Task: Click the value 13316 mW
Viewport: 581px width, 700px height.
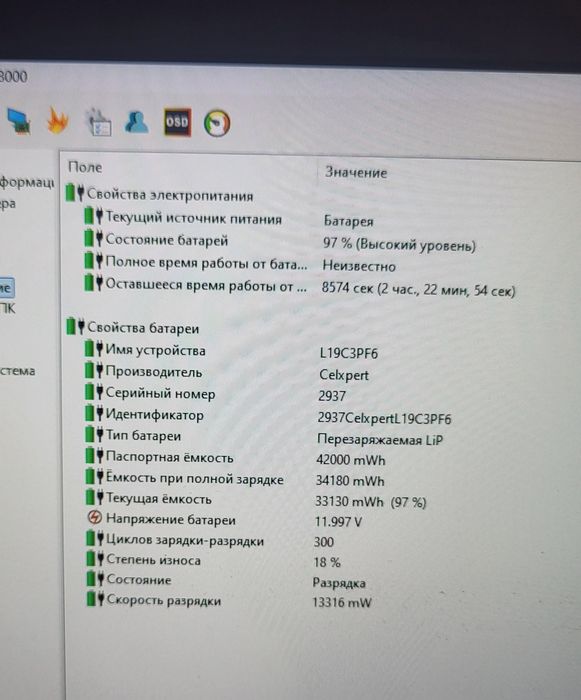Action: tap(342, 603)
